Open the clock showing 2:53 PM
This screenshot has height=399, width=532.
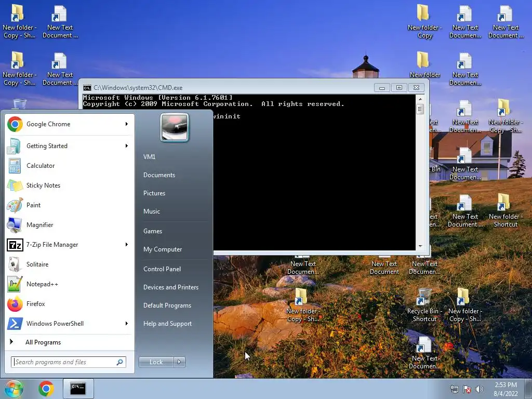point(506,389)
